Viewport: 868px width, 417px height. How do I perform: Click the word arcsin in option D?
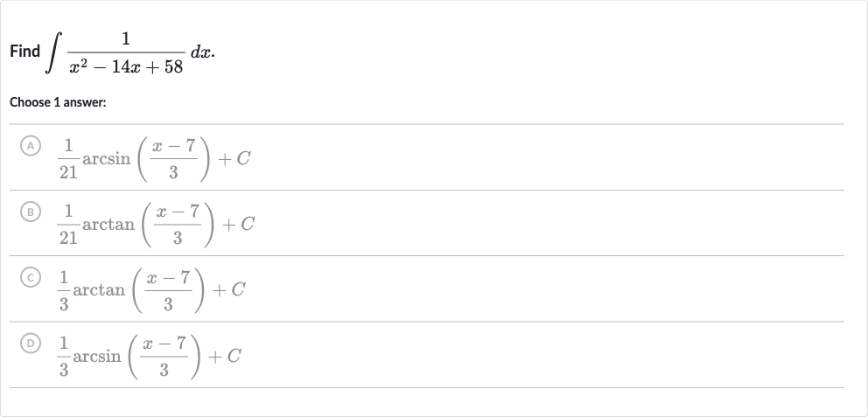click(97, 356)
